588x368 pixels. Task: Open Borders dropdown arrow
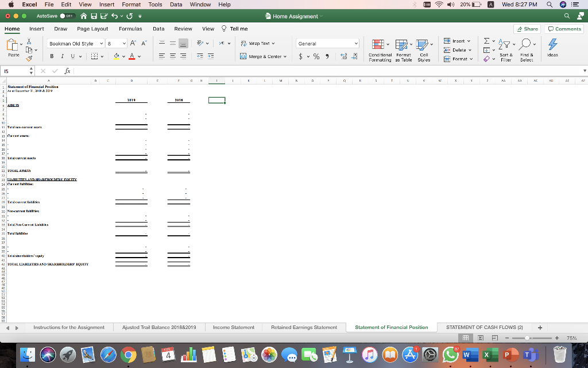102,57
